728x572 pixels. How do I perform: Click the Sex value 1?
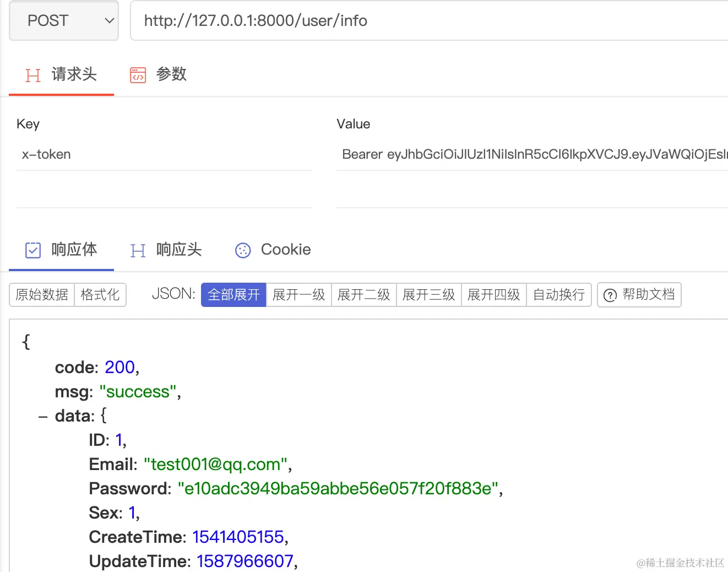point(132,513)
